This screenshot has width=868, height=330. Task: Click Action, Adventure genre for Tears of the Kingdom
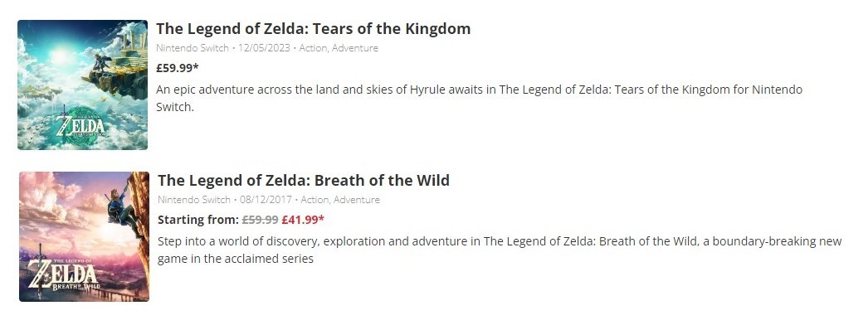(339, 48)
